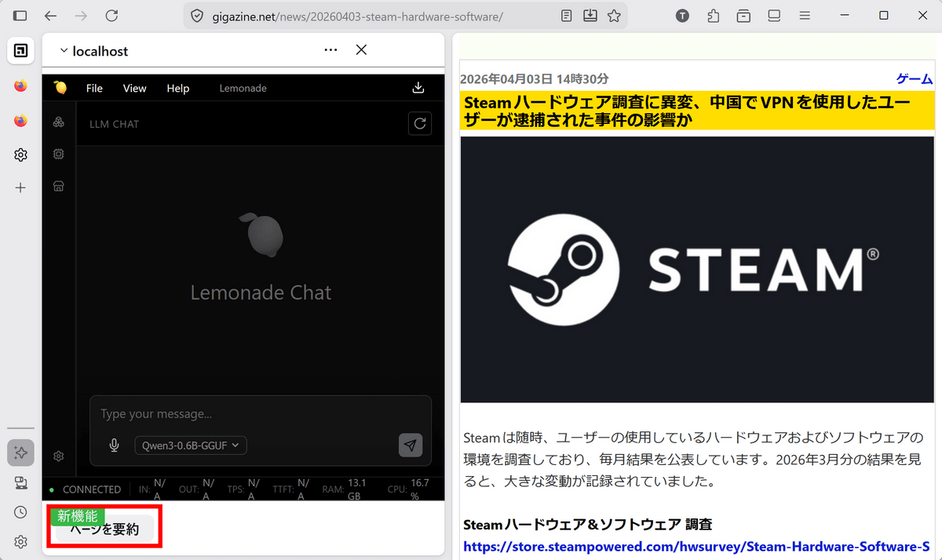Open the Lemonade model manager cubes icon
Image resolution: width=942 pixels, height=560 pixels.
(58, 122)
